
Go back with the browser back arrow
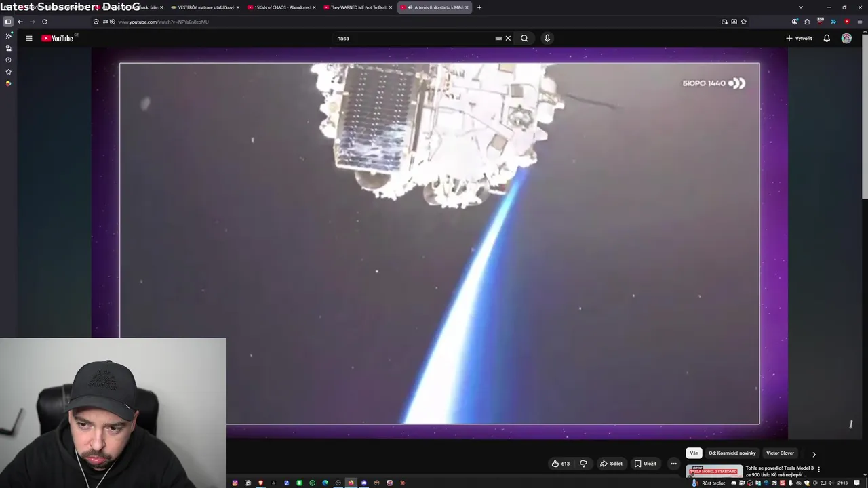(x=20, y=22)
